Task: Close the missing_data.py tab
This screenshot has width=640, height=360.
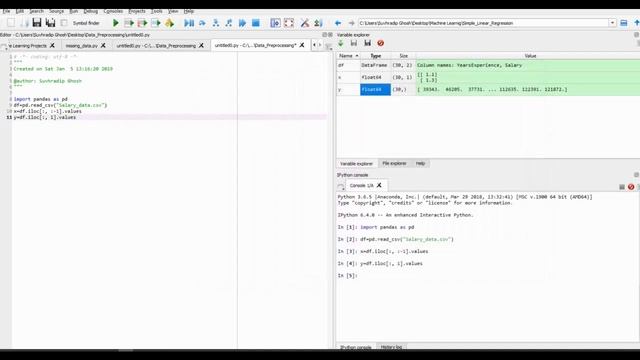Action: 103,46
